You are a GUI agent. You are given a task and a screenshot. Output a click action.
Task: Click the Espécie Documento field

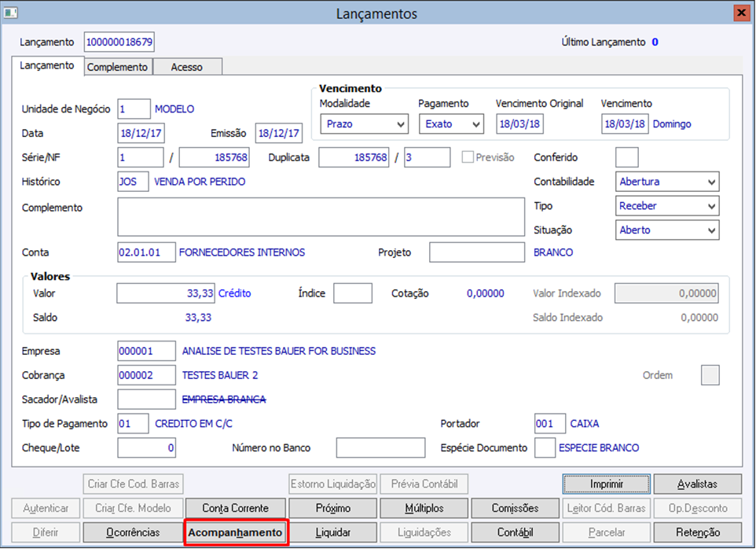545,448
